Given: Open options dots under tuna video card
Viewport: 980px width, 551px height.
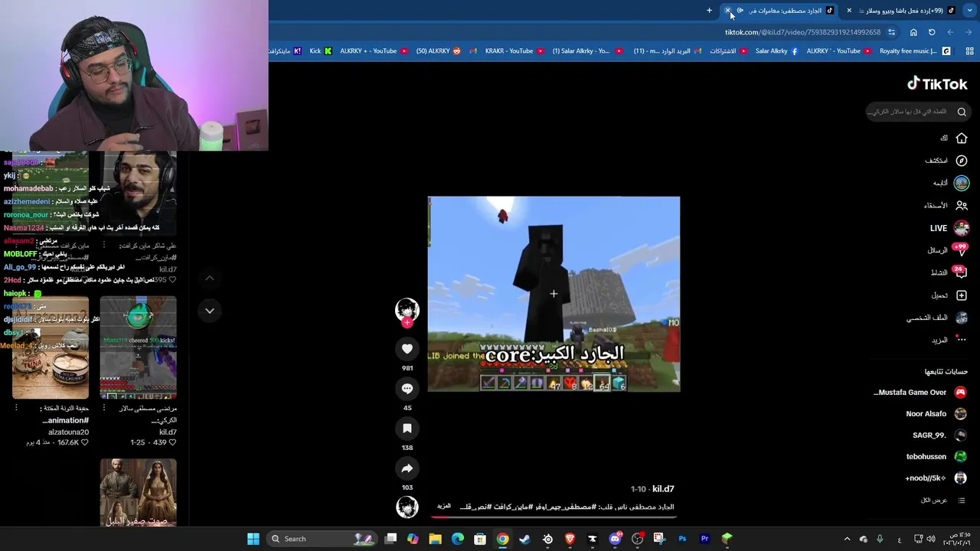Looking at the screenshot, I should tap(15, 408).
